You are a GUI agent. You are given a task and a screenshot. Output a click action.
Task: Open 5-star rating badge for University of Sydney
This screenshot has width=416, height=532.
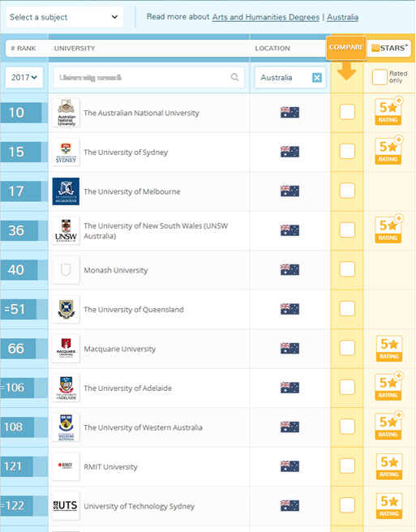[389, 150]
